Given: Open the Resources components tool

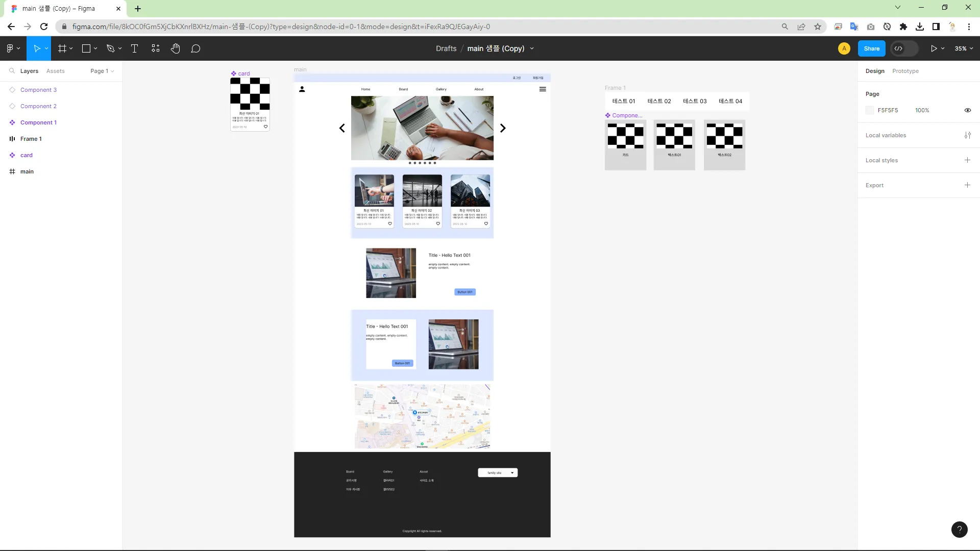Looking at the screenshot, I should [156, 48].
